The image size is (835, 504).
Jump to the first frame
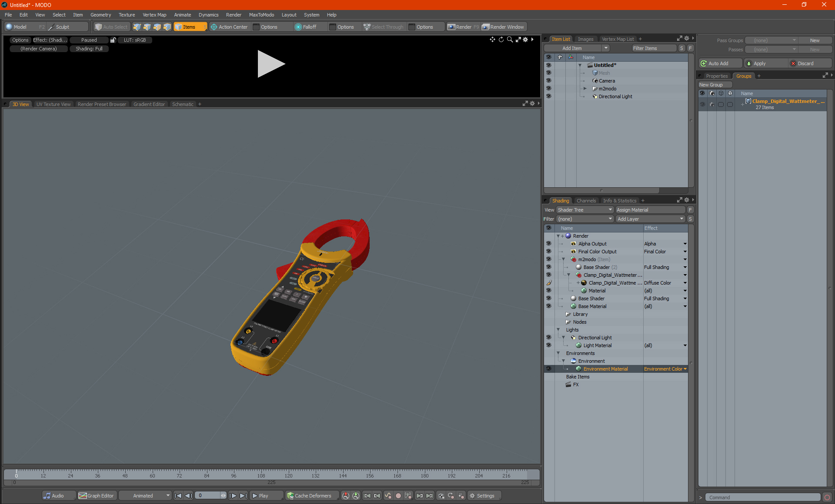178,496
